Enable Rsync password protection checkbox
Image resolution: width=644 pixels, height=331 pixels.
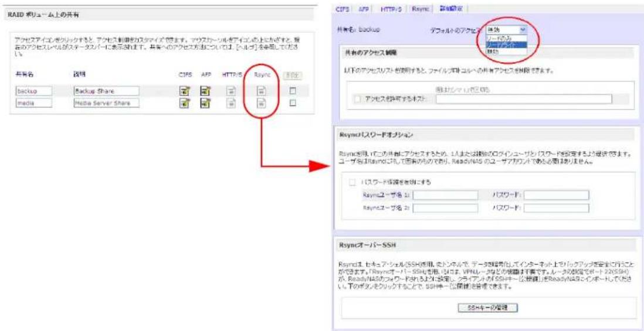(x=351, y=182)
